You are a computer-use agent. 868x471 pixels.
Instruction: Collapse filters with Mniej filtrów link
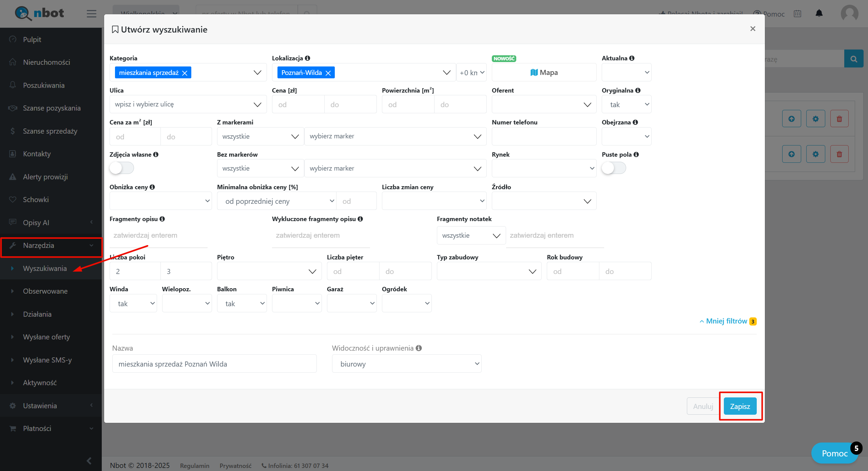click(726, 321)
